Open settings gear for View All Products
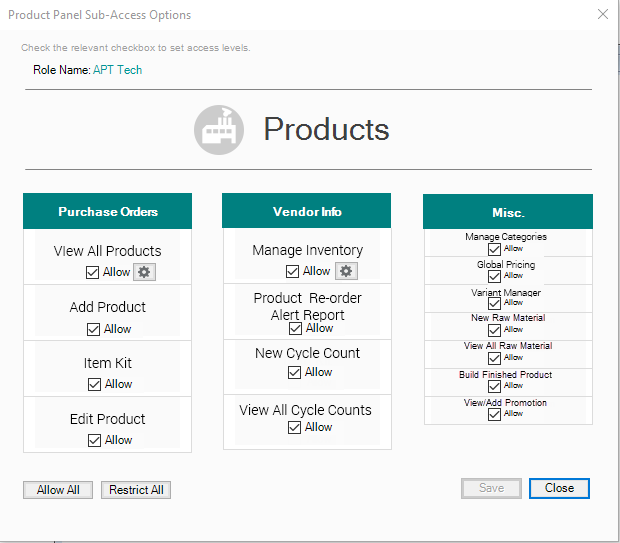Image resolution: width=620 pixels, height=543 pixels. coord(145,272)
